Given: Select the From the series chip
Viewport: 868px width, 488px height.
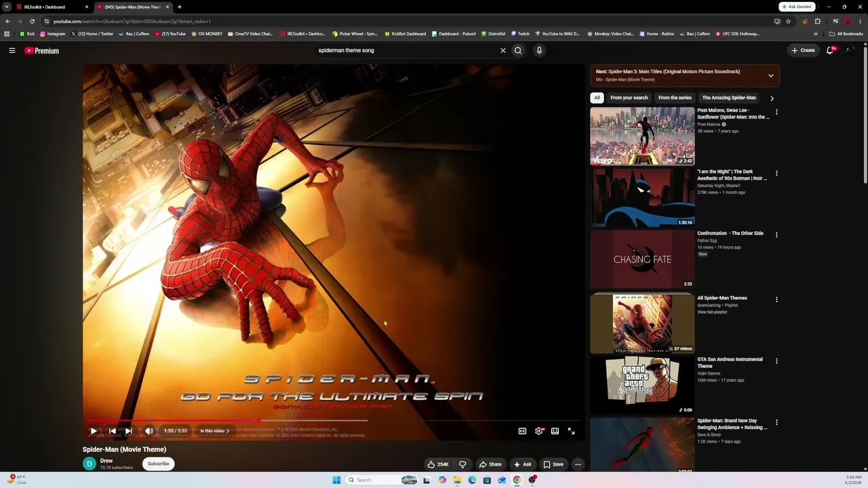Looking at the screenshot, I should pos(675,98).
